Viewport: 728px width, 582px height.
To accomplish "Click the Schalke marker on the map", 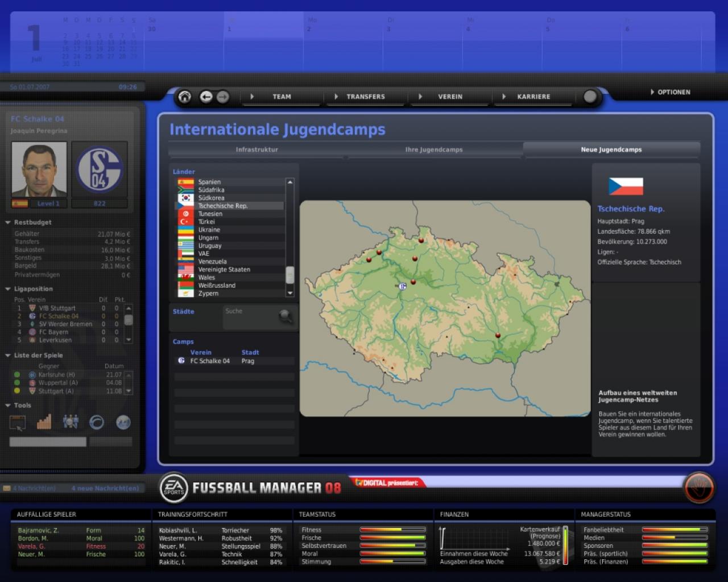I will [x=403, y=286].
